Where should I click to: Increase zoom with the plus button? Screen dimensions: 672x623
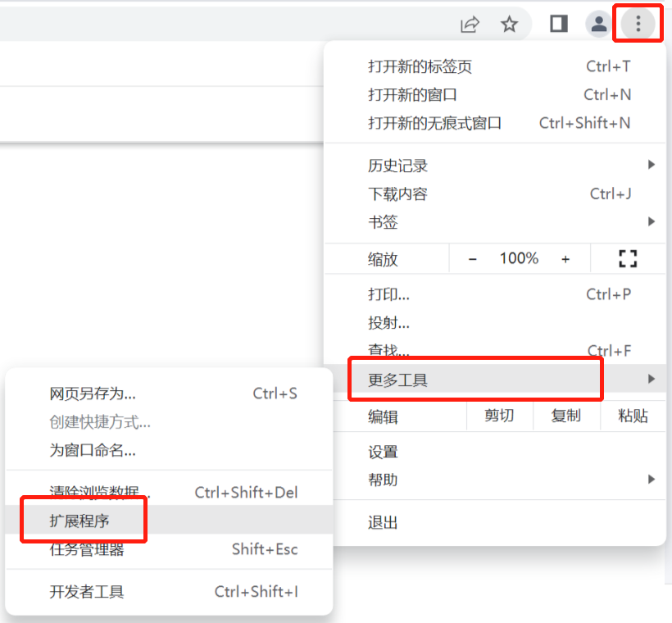(x=565, y=259)
